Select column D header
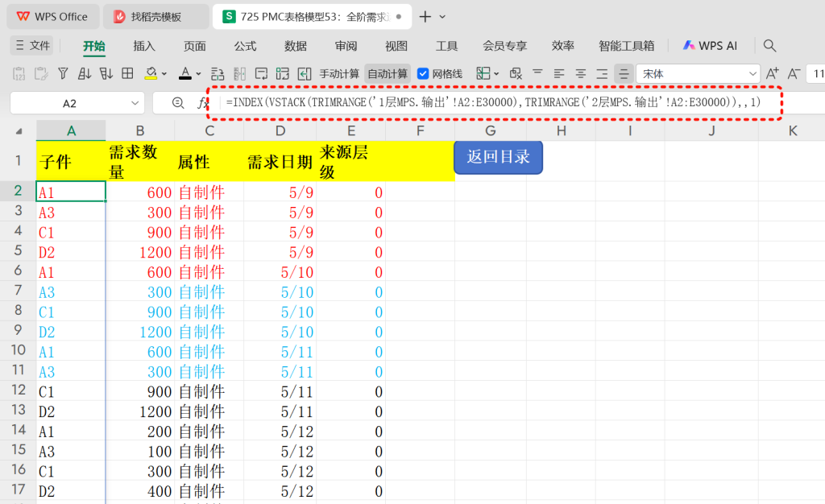 tap(280, 131)
